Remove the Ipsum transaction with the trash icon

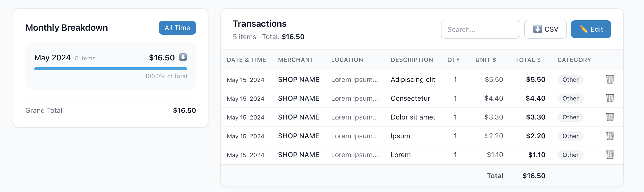pos(610,136)
